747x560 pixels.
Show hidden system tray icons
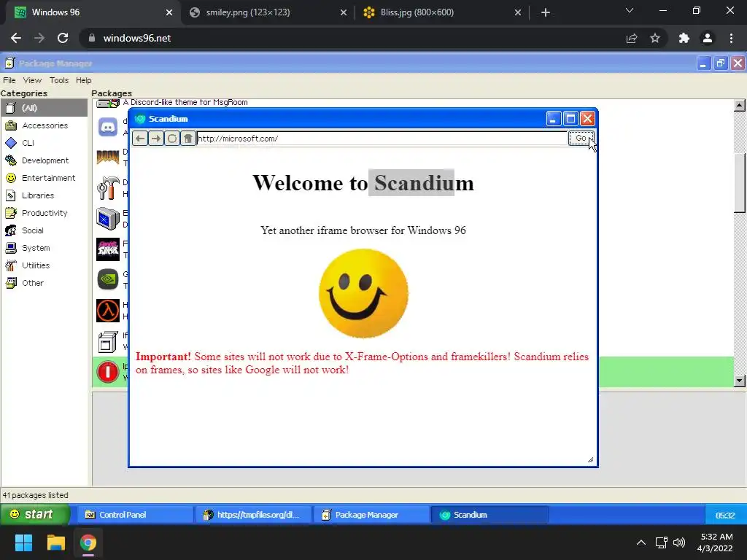click(641, 542)
